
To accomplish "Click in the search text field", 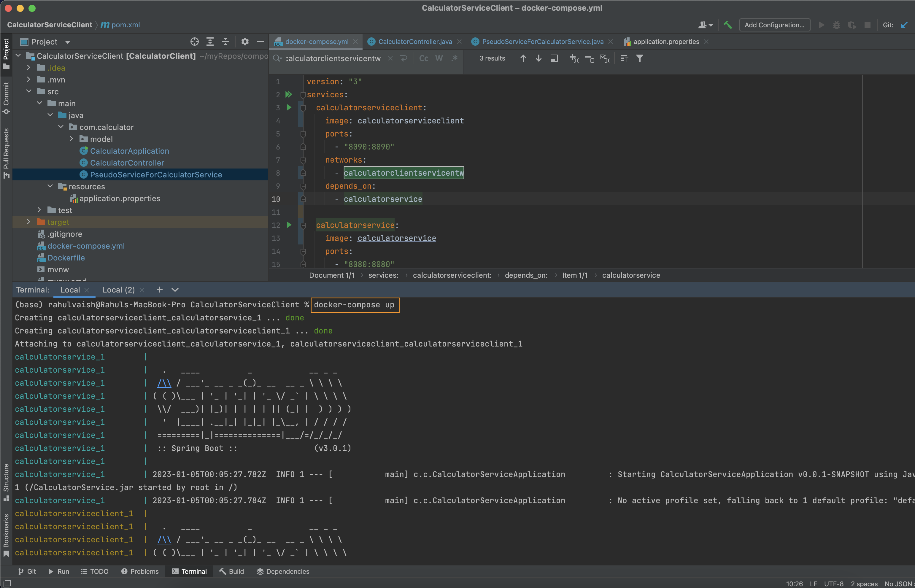I will pos(333,58).
